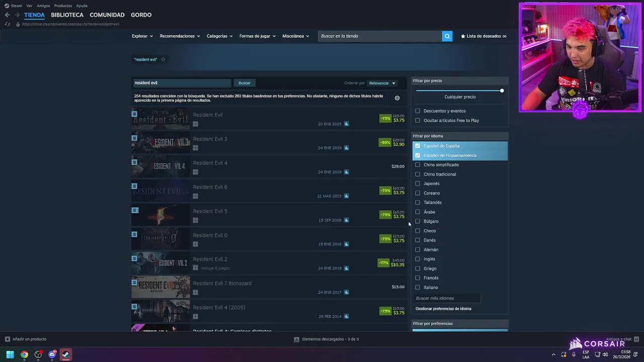Open the GORDO profile tab
The image size is (644, 362).
pyautogui.click(x=141, y=15)
